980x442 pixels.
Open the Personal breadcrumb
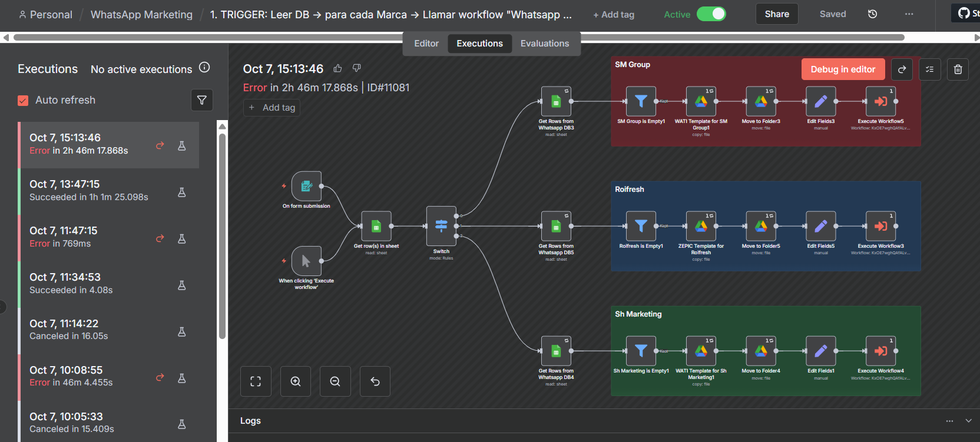(45, 15)
